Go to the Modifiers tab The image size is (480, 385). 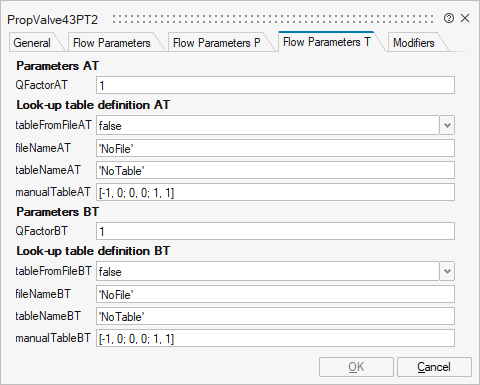point(414,43)
